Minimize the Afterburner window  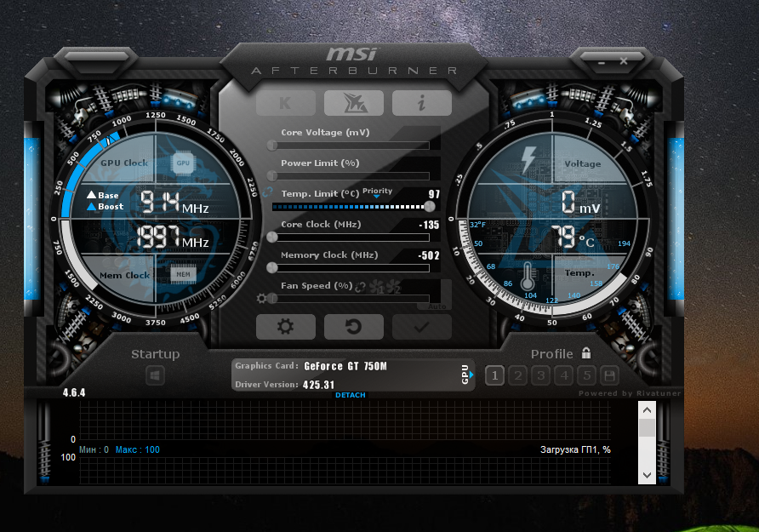(602, 63)
